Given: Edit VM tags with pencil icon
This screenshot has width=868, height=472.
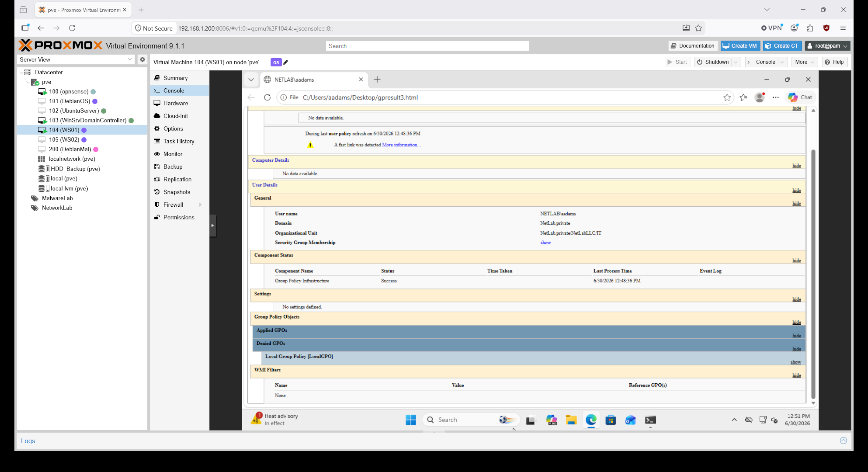Looking at the screenshot, I should pos(286,62).
